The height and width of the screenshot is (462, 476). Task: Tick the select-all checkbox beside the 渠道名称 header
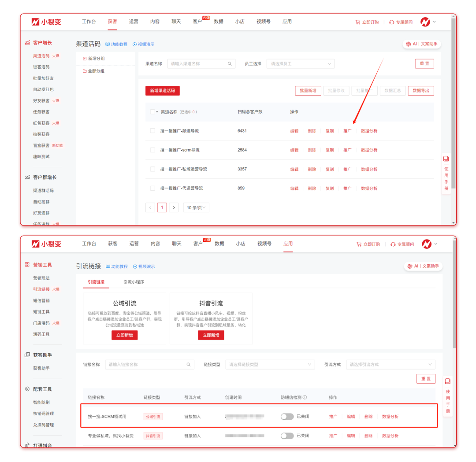point(152,112)
